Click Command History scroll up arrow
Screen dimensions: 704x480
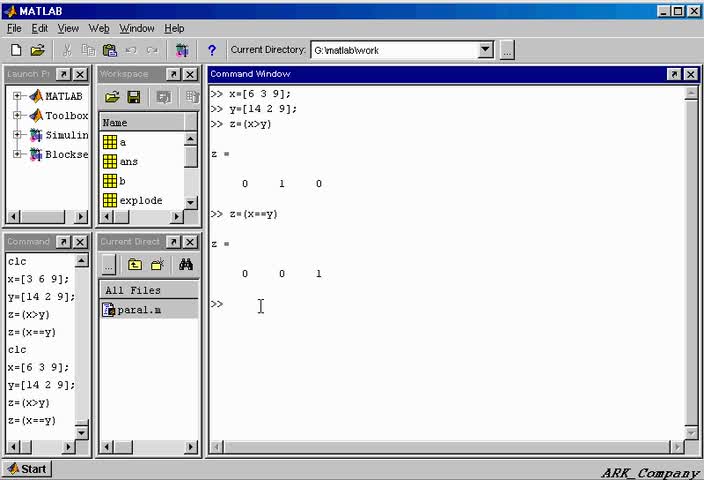click(x=81, y=260)
